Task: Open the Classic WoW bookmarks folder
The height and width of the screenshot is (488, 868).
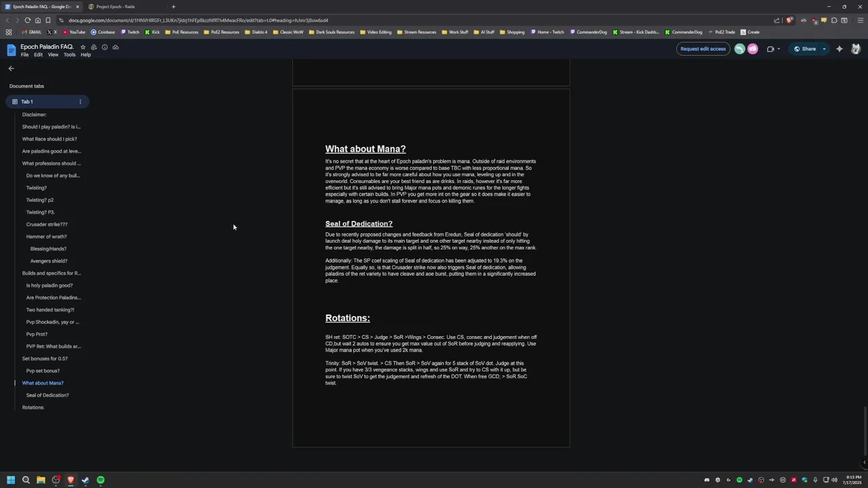Action: (288, 32)
